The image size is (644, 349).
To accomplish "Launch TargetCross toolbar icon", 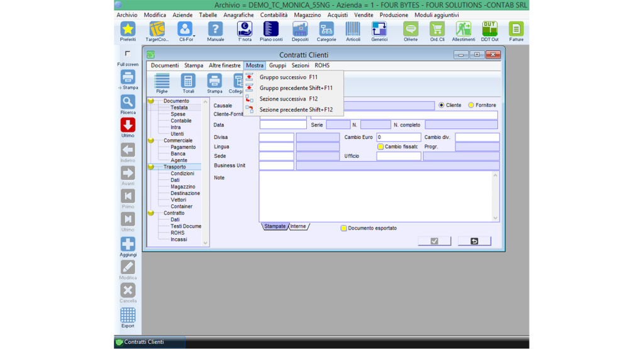I will tap(157, 30).
